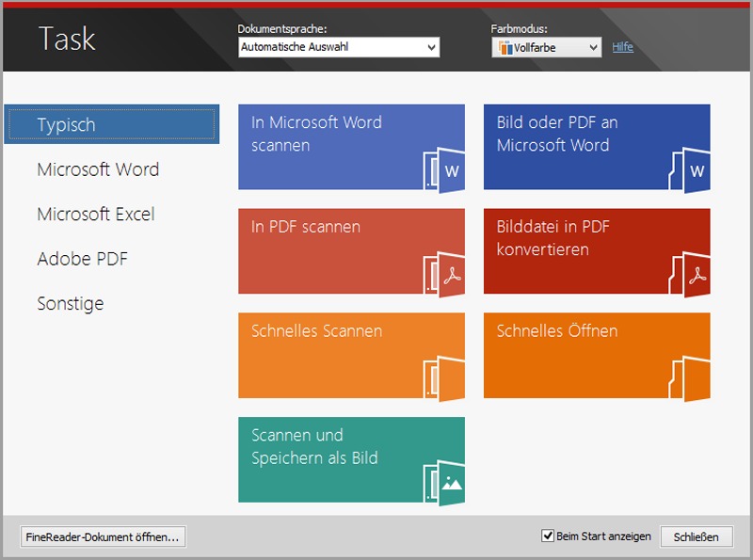Open the Hilfe link
The image size is (753, 560).
click(622, 46)
